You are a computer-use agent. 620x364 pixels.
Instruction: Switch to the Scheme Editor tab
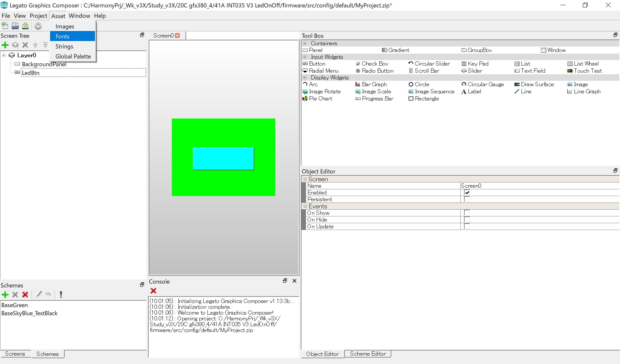(x=368, y=354)
